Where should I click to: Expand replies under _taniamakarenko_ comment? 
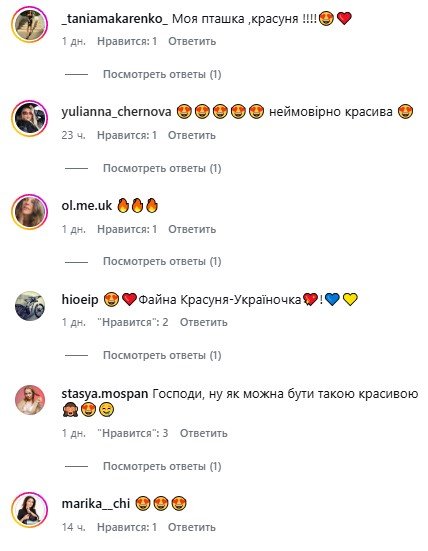(162, 74)
